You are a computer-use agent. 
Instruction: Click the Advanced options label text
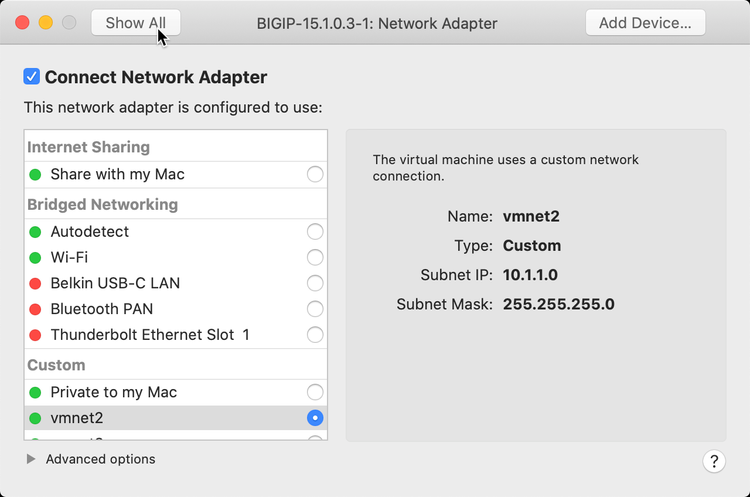click(x=100, y=459)
